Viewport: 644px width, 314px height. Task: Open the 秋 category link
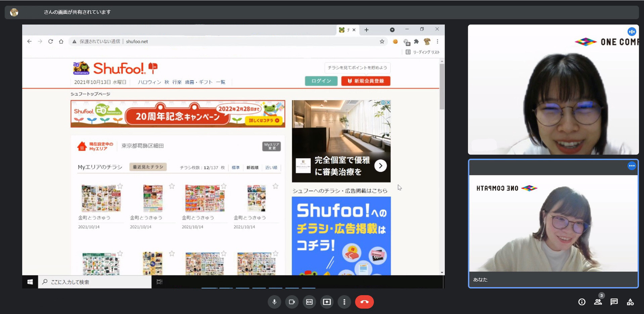click(167, 82)
